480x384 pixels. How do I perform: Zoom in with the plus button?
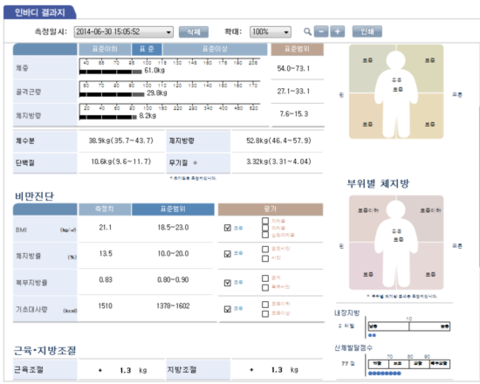(338, 32)
